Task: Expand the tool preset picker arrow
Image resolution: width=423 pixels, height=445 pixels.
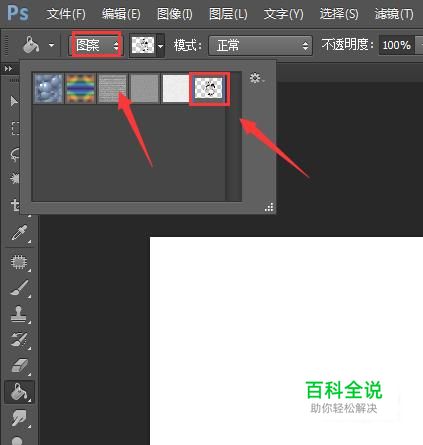Action: tap(51, 45)
